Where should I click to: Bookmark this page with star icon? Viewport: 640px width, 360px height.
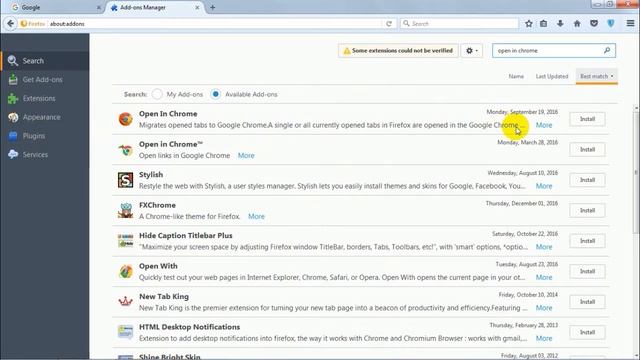point(529,24)
